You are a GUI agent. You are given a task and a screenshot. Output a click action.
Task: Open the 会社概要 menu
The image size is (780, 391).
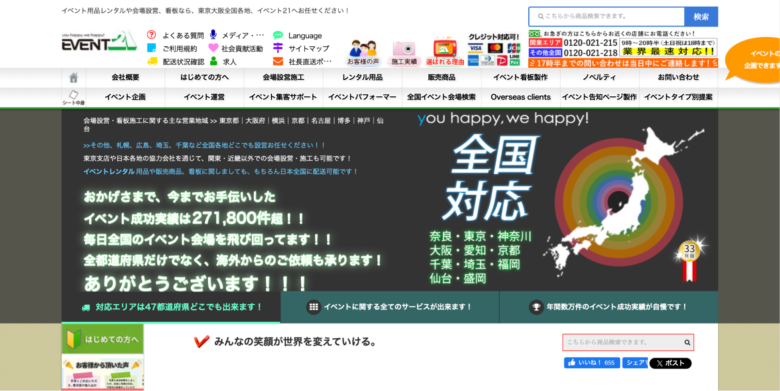click(125, 78)
